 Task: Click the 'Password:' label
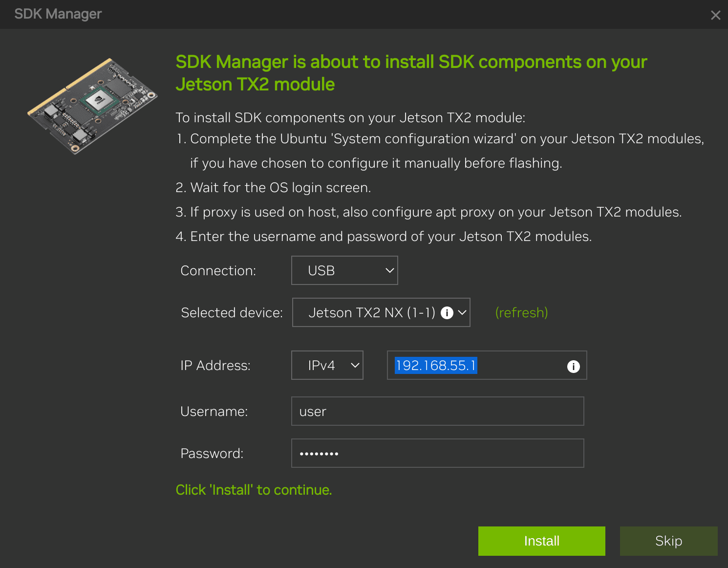coord(212,453)
